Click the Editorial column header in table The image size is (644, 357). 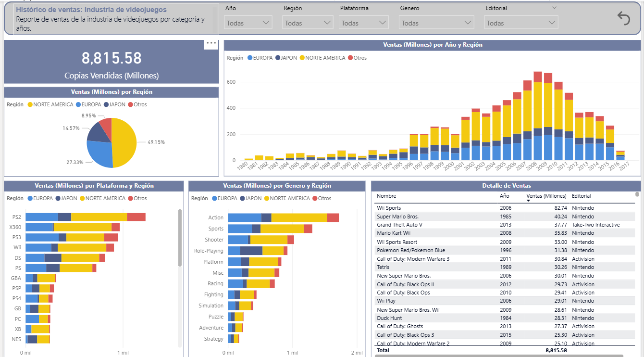582,196
